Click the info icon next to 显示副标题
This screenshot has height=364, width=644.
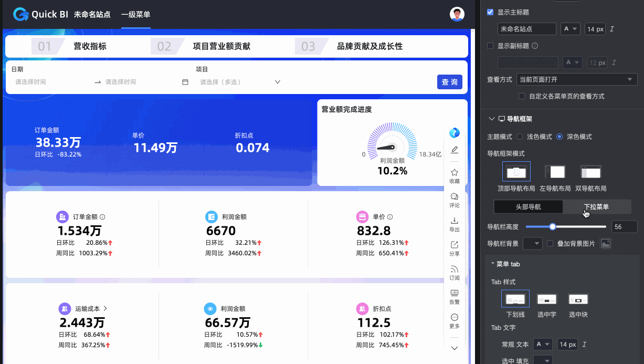[535, 46]
